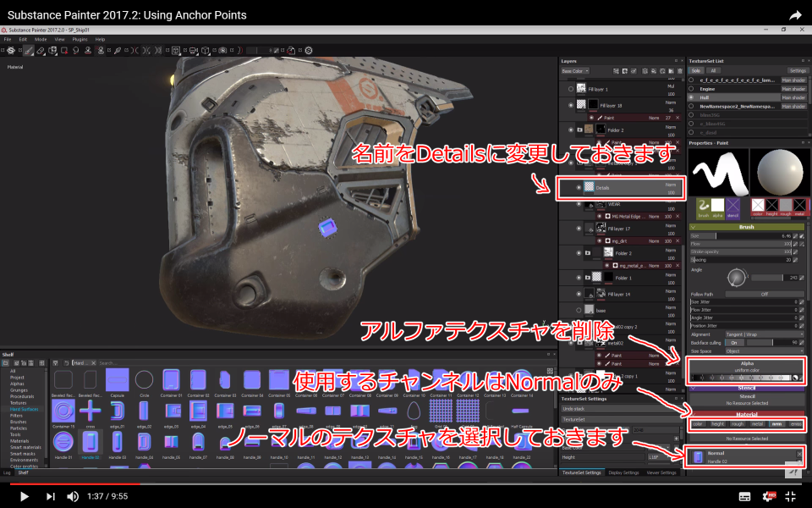Toggle Backface culling On button
The width and height of the screenshot is (812, 508).
point(734,343)
